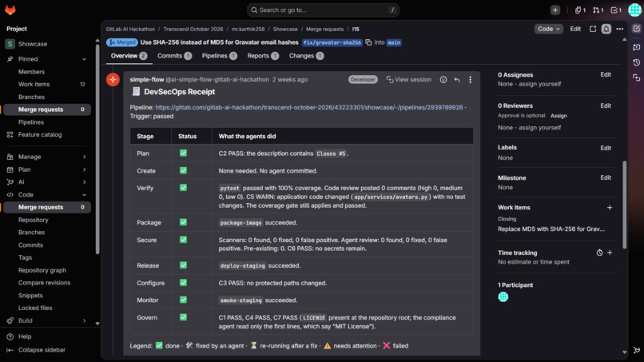Switch to the Reports tab
The height and width of the screenshot is (362, 644).
263,56
